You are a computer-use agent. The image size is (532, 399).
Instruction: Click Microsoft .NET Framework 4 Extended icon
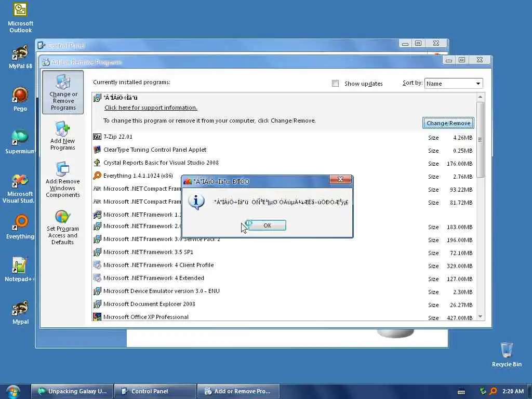pyautogui.click(x=97, y=278)
